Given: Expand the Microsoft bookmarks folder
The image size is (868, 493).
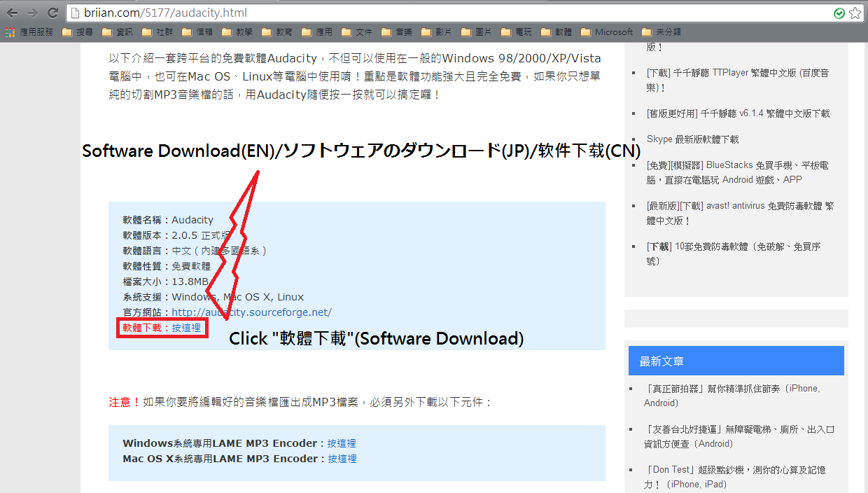Looking at the screenshot, I should [x=606, y=32].
